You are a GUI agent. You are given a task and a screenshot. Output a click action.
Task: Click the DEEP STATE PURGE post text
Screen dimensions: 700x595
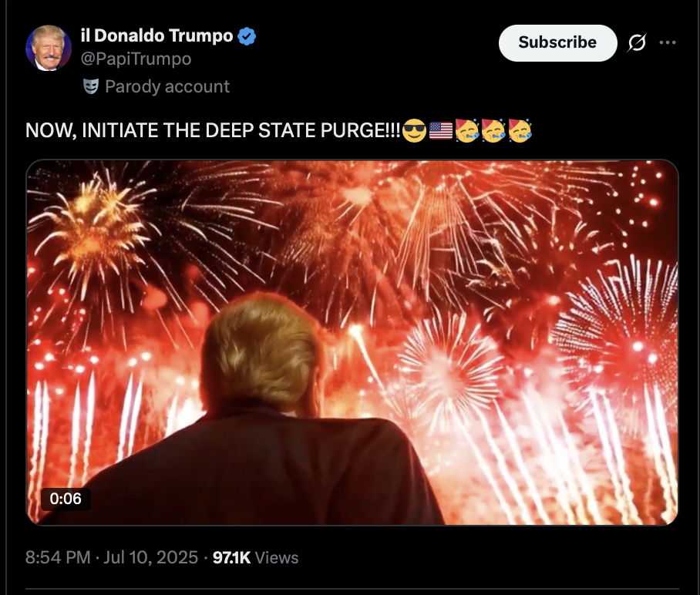(213, 130)
